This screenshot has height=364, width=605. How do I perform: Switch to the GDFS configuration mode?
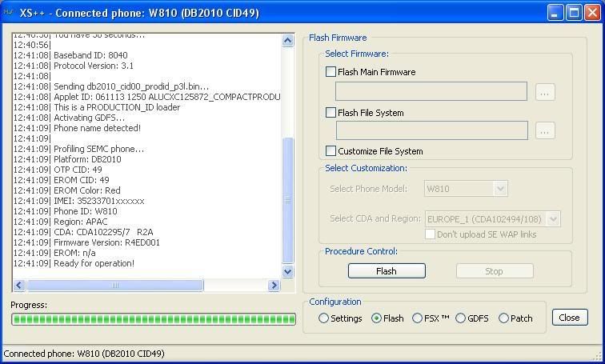point(461,318)
